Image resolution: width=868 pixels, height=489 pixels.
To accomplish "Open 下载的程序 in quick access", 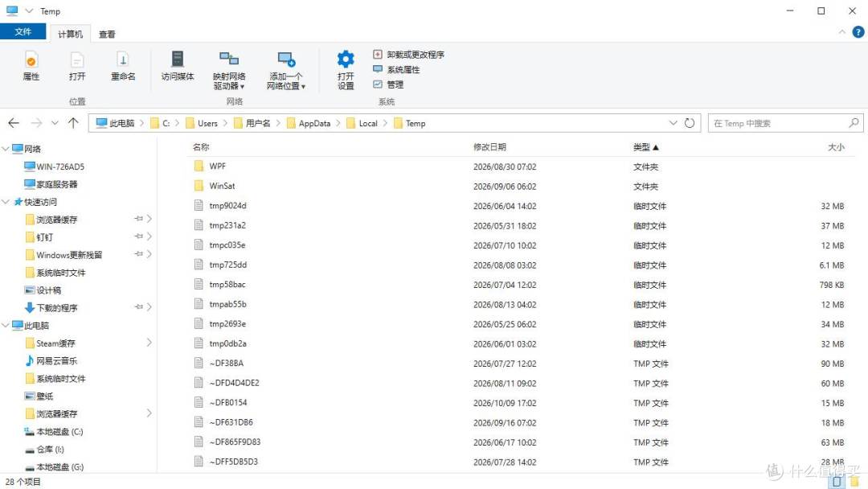I will coord(51,308).
